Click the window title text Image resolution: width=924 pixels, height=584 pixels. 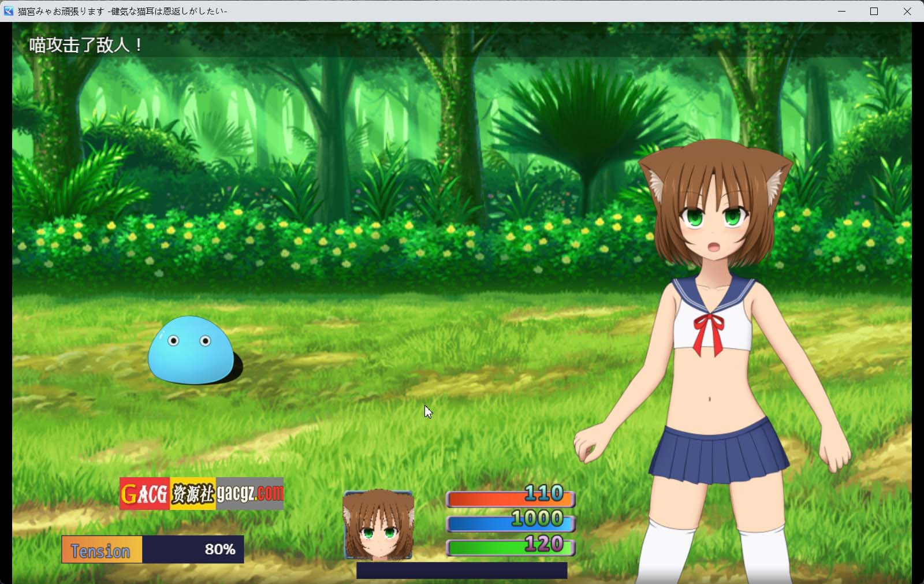(122, 11)
